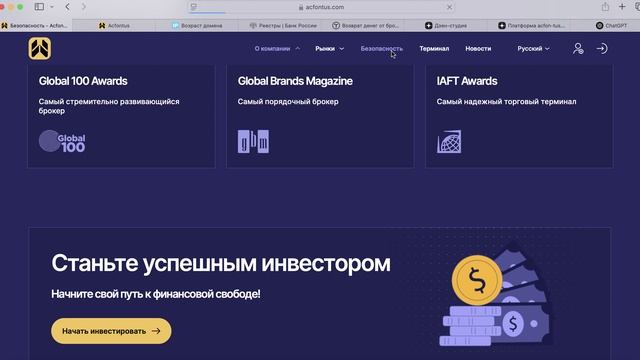Click the Начать инвестировать button
The height and width of the screenshot is (360, 640).
coord(111,331)
